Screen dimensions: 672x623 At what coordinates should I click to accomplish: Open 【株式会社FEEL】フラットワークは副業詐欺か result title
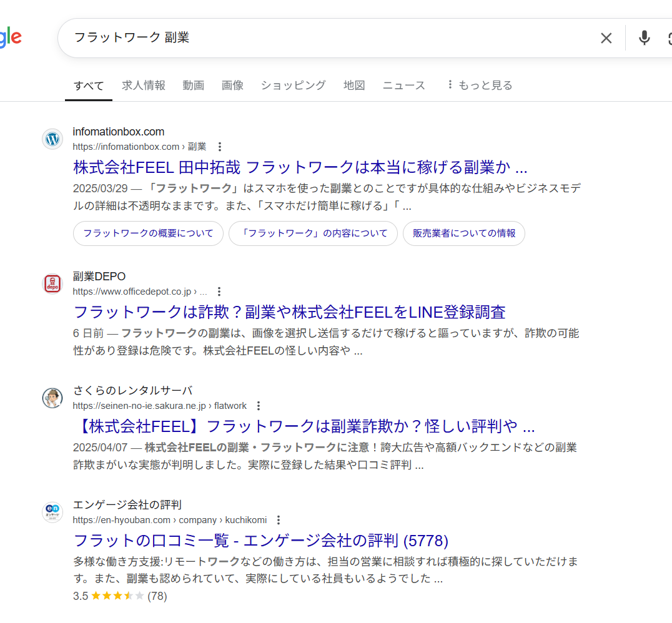(x=304, y=426)
